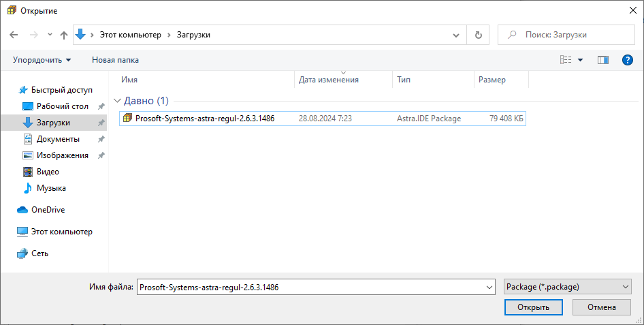Open the help question mark icon

tap(628, 60)
